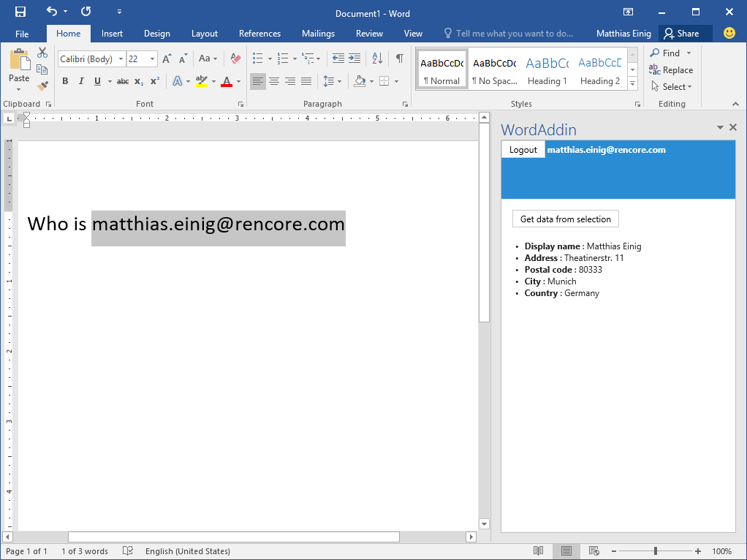747x560 pixels.
Task: Switch to the Mailings tab
Action: click(x=318, y=34)
